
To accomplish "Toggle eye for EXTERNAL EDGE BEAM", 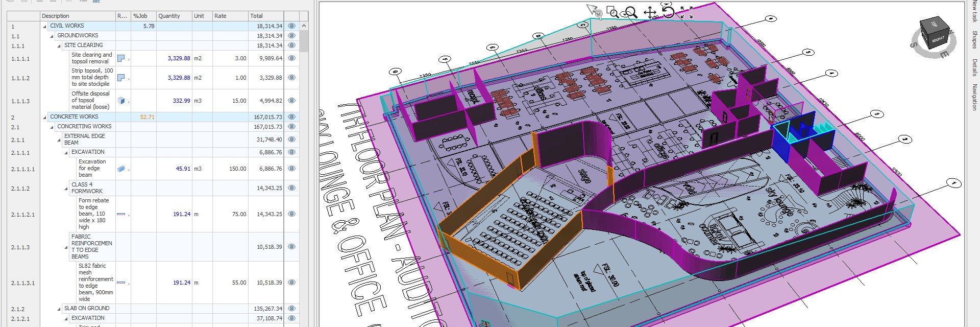I will pyautogui.click(x=291, y=139).
